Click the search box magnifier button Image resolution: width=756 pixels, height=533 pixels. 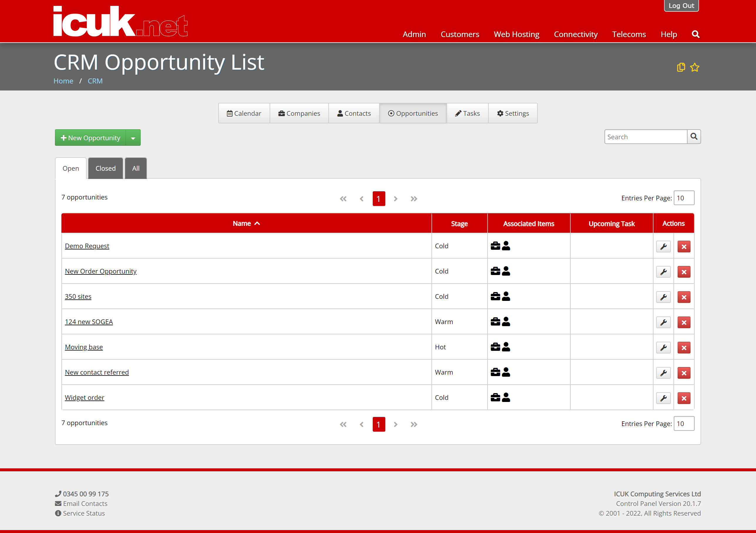click(694, 137)
